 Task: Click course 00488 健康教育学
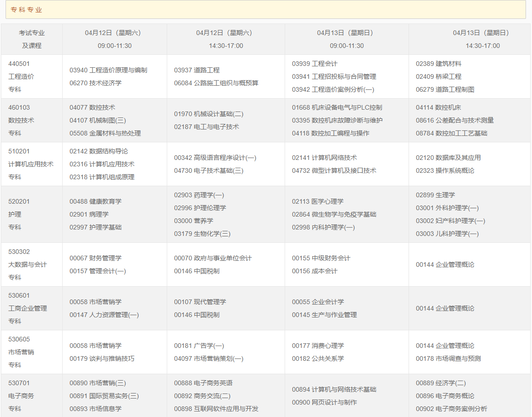coord(95,201)
